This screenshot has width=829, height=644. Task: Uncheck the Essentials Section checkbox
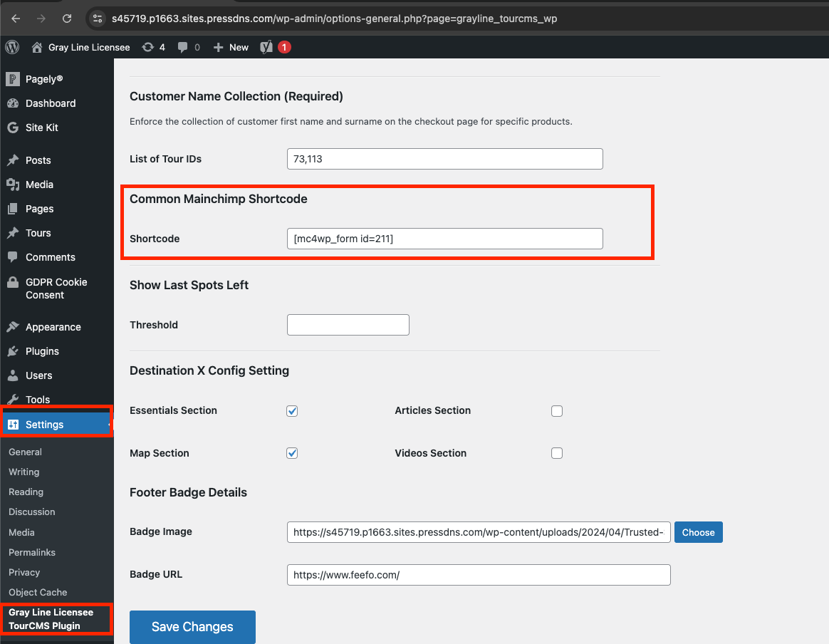coord(292,411)
